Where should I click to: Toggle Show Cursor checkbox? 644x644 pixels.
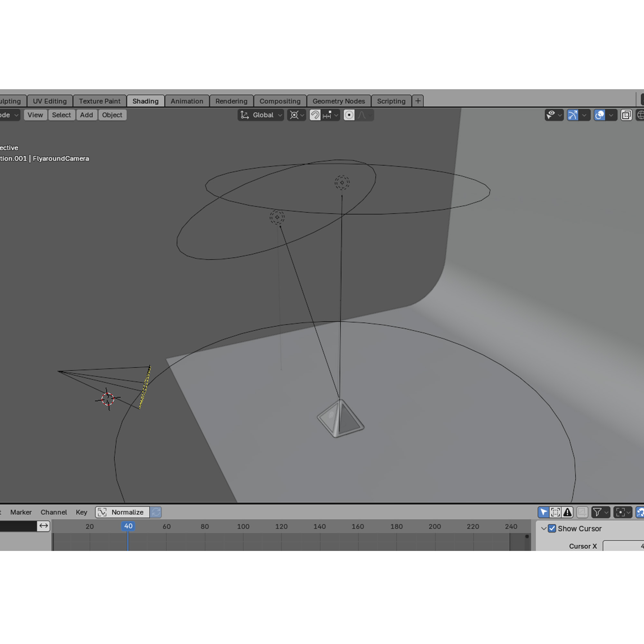552,528
